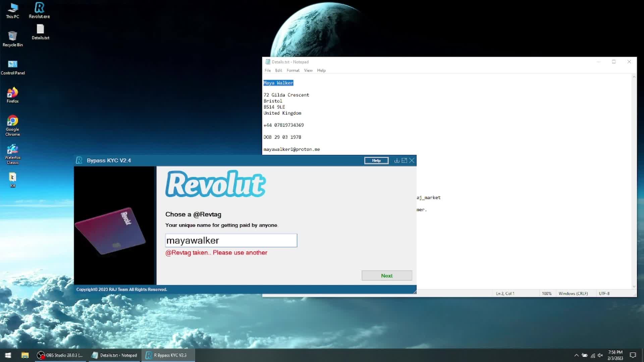Click the zoom level 100% in Notepad statusbar
Viewport: 644px width, 362px height.
547,293
